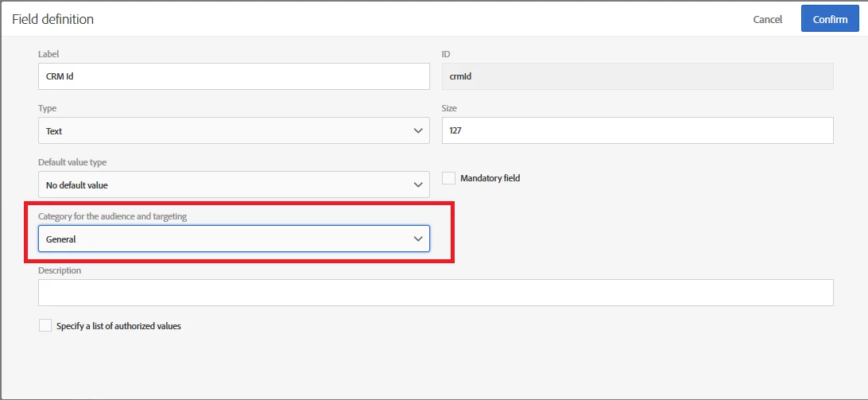The height and width of the screenshot is (400, 868).
Task: Enable the Mandatory field checkbox
Action: tap(449, 178)
